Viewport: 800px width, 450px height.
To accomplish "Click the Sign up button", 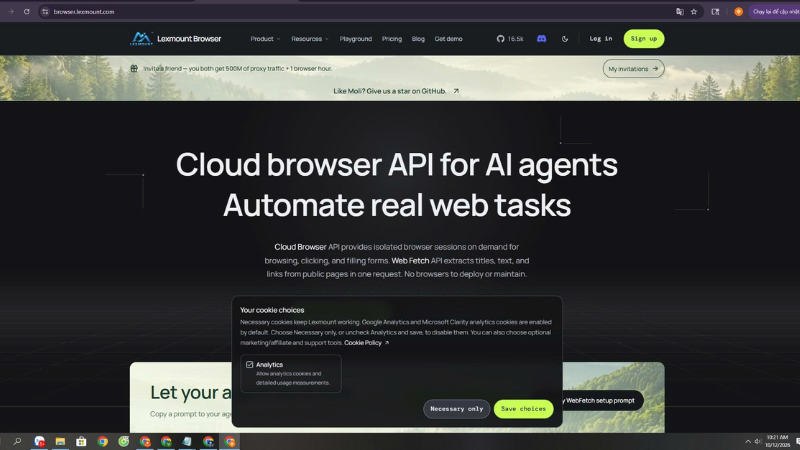I will pyautogui.click(x=644, y=39).
